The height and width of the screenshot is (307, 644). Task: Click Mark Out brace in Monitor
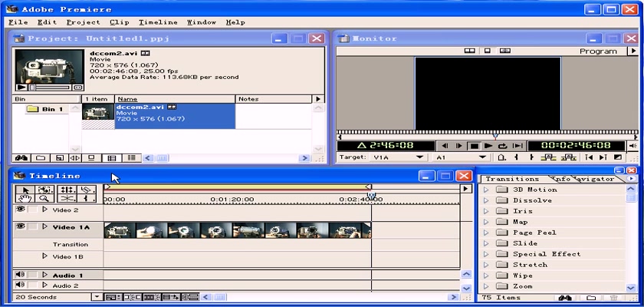click(531, 157)
